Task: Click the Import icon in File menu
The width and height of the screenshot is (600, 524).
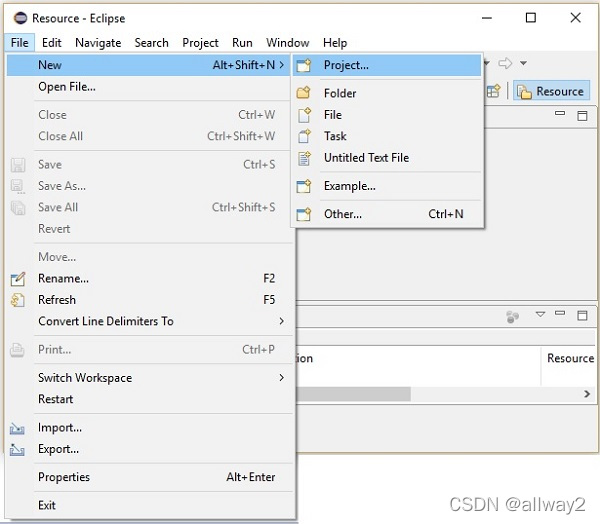Action: 17,428
